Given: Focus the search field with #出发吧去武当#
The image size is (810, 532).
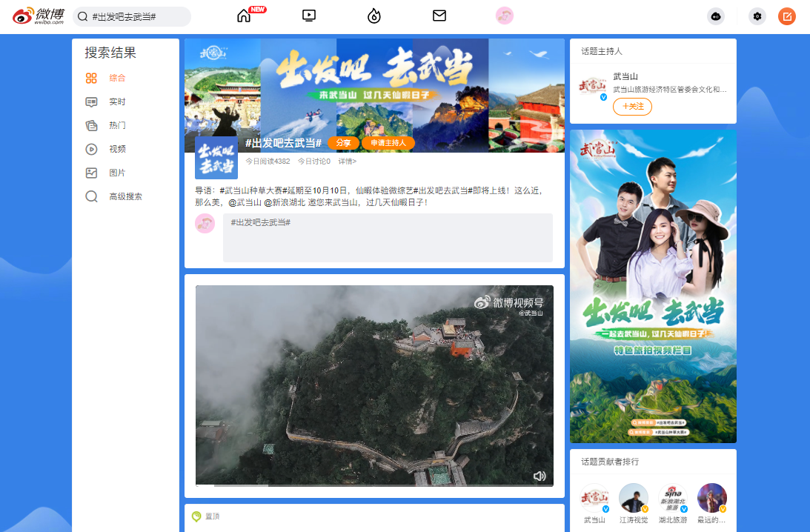Looking at the screenshot, I should [132, 16].
